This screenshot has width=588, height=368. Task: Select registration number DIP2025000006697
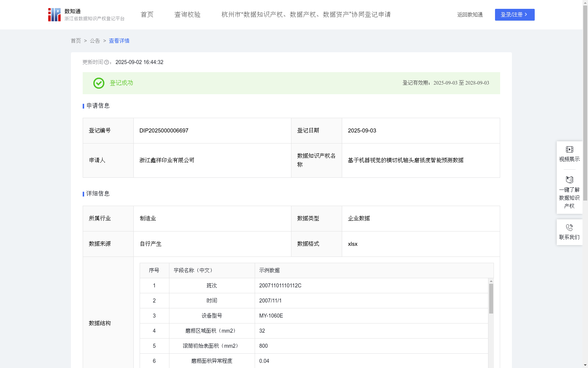coord(164,131)
